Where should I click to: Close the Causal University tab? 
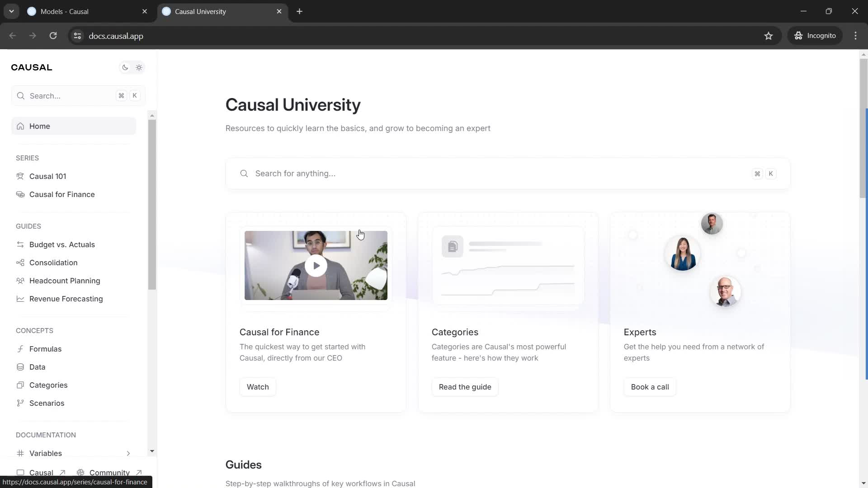coord(279,11)
